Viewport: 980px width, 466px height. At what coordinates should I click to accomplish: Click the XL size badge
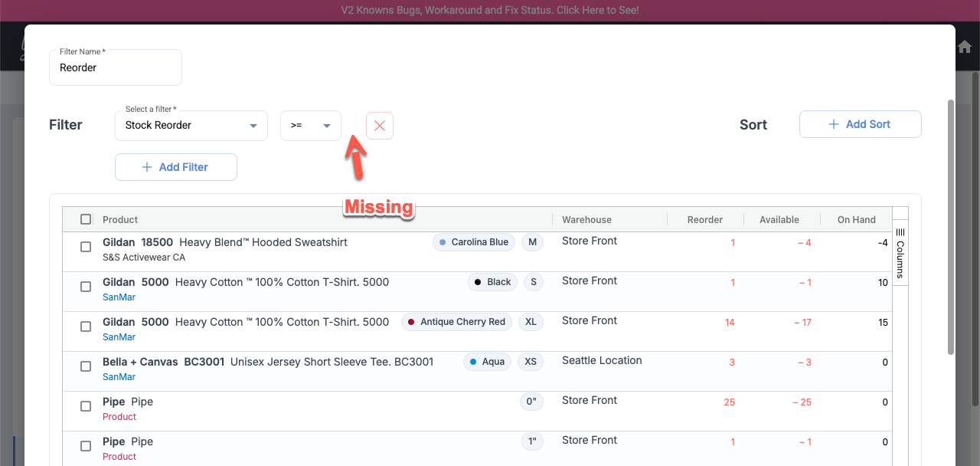click(531, 322)
